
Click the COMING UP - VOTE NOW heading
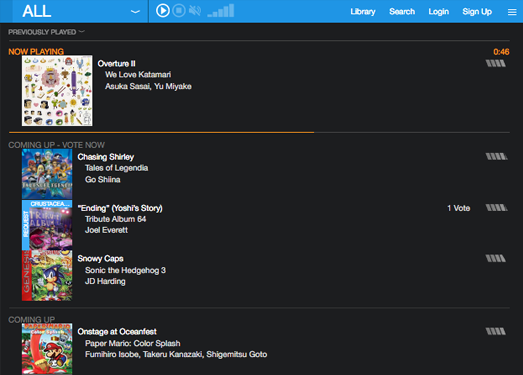click(x=56, y=145)
